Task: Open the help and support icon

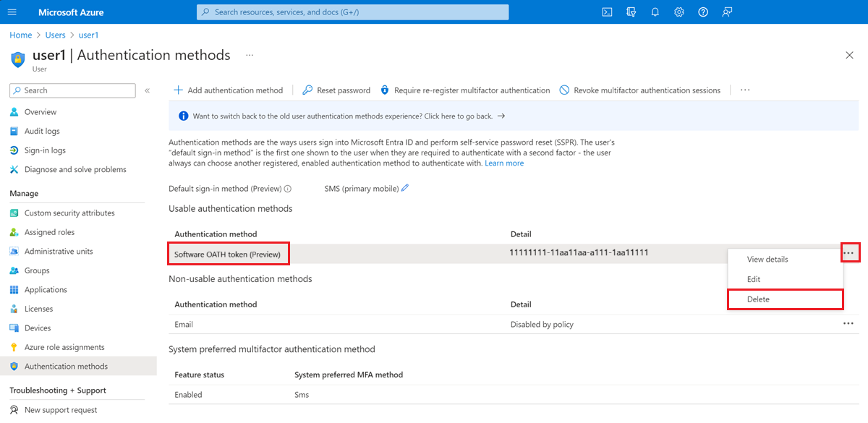Action: (702, 12)
